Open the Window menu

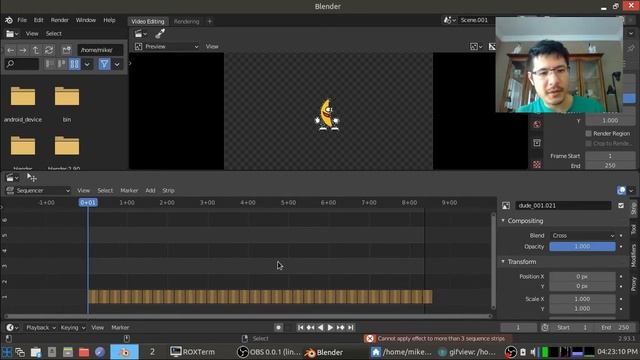pos(86,20)
